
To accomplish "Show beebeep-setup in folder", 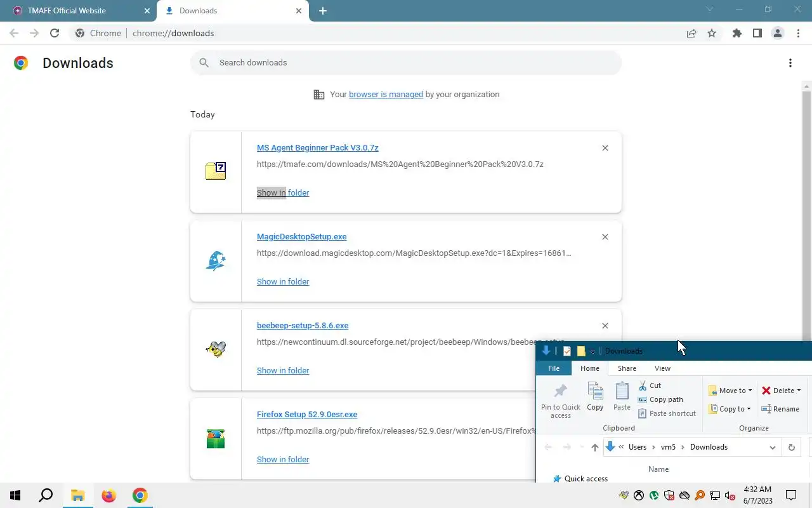I will 283,371.
